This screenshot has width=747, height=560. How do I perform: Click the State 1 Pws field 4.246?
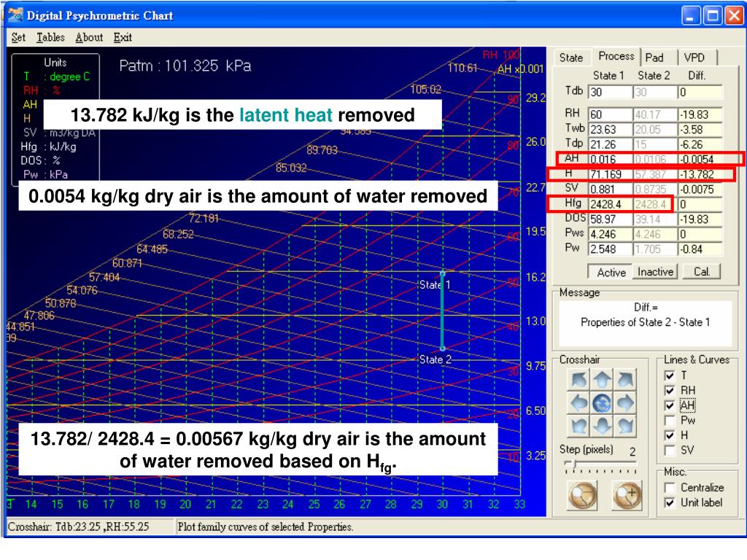(611, 234)
